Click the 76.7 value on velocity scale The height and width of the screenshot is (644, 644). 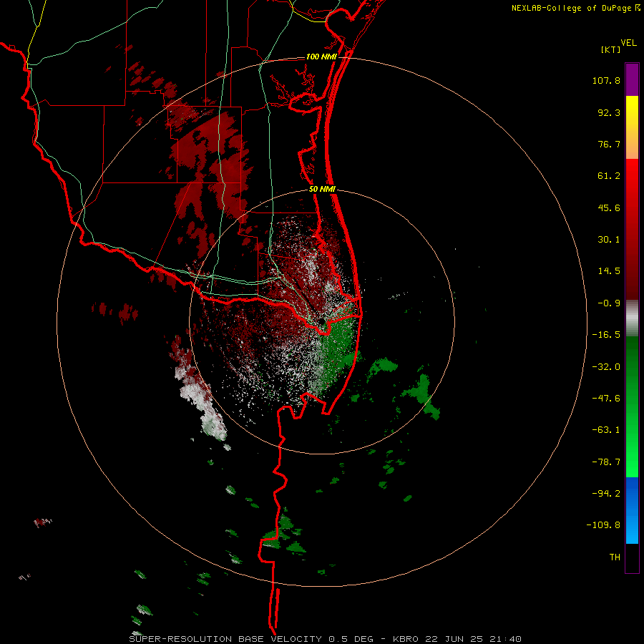point(609,144)
